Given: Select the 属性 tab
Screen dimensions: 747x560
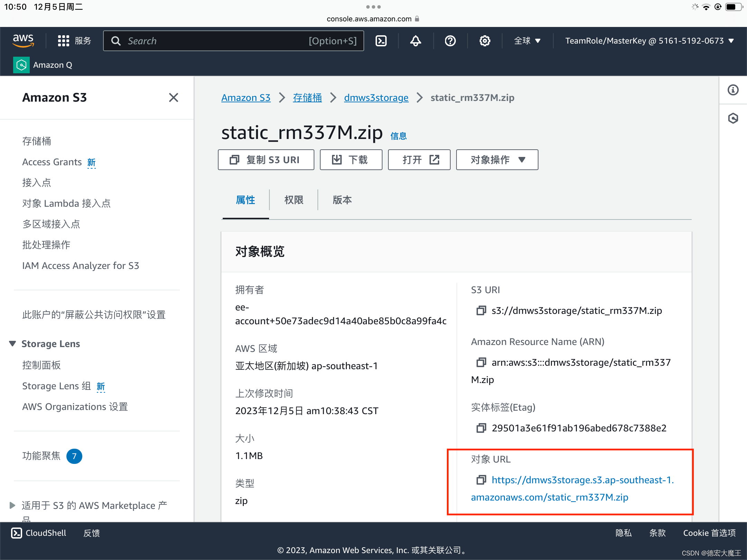Looking at the screenshot, I should point(246,200).
